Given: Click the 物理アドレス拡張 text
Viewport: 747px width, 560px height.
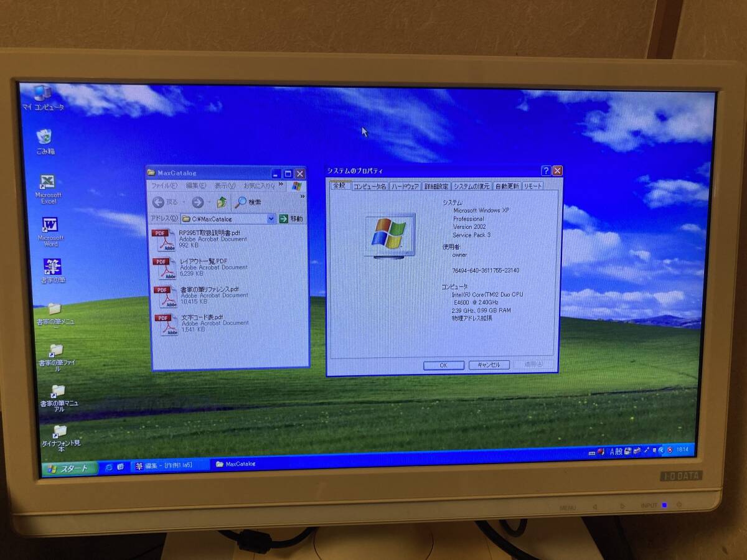Looking at the screenshot, I should [x=472, y=318].
